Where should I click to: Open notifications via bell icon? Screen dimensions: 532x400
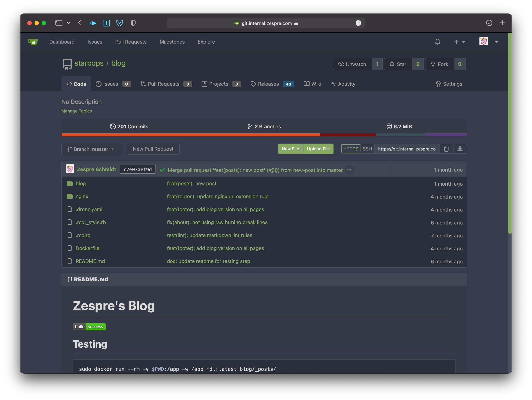438,42
